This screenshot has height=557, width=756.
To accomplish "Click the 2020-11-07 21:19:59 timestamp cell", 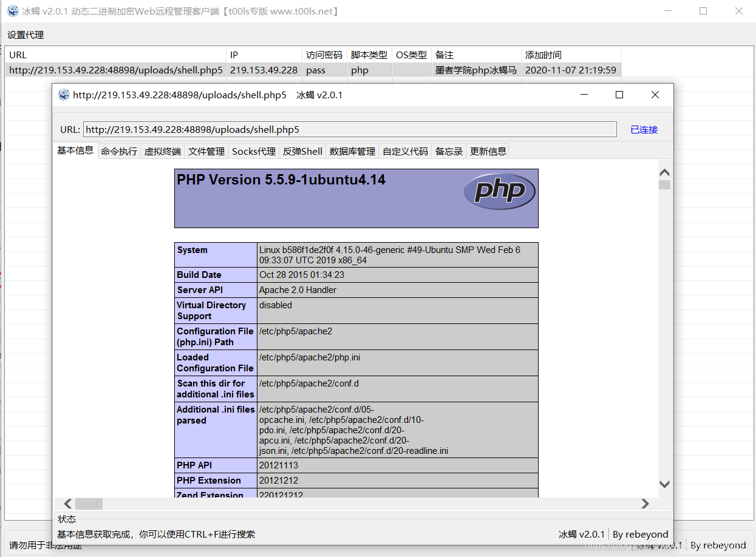I will click(x=571, y=70).
